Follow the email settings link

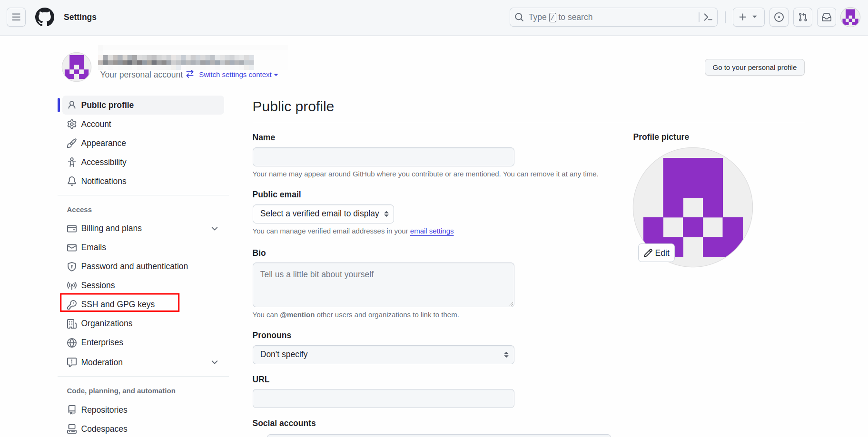click(x=432, y=231)
